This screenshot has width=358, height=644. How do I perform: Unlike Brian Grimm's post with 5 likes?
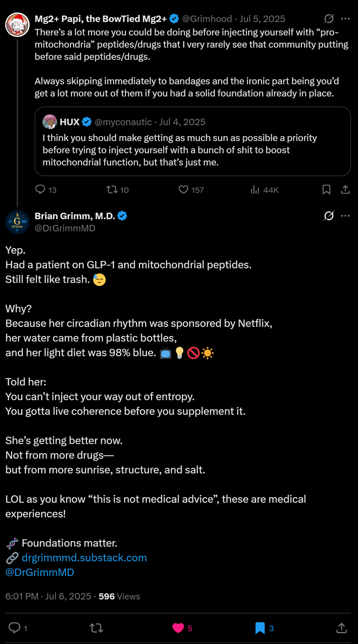pyautogui.click(x=178, y=628)
